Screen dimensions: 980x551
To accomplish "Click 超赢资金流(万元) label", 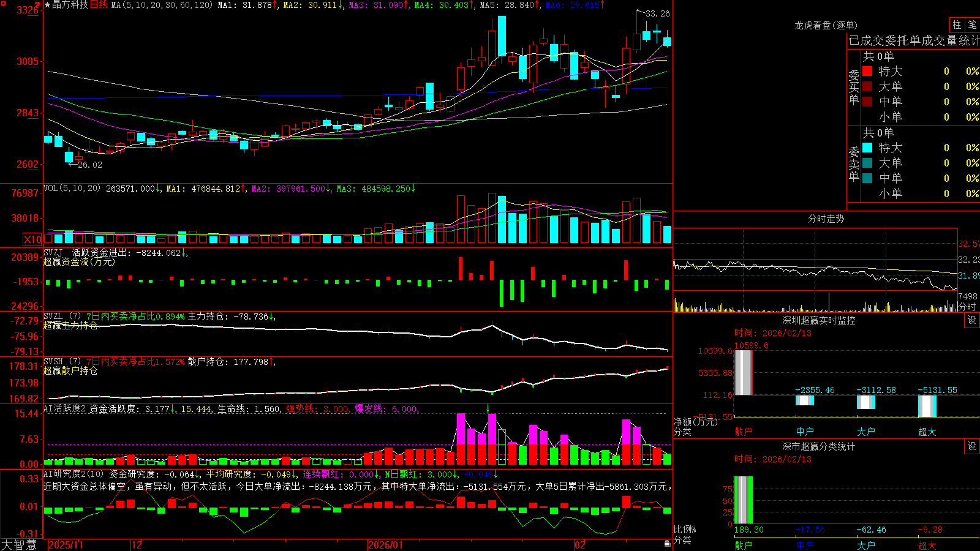I will coord(79,261).
